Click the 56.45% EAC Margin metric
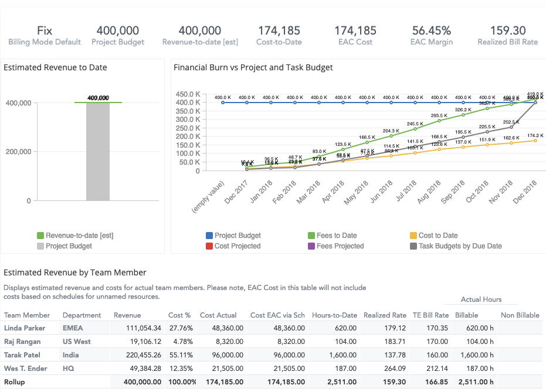This screenshot has height=392, width=546. [x=432, y=36]
